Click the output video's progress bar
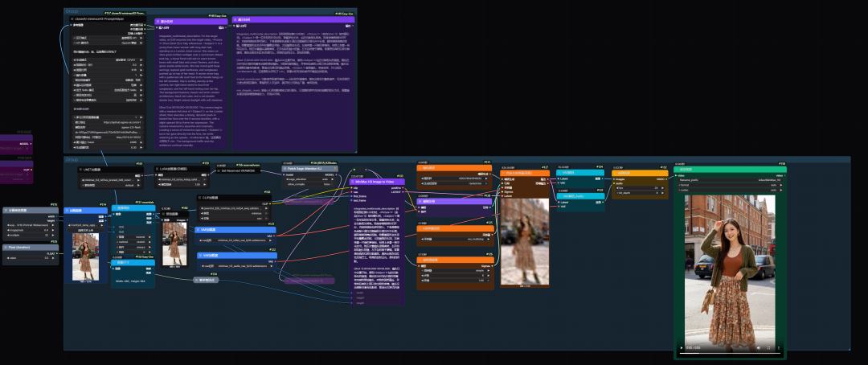868x365 pixels. [x=730, y=353]
